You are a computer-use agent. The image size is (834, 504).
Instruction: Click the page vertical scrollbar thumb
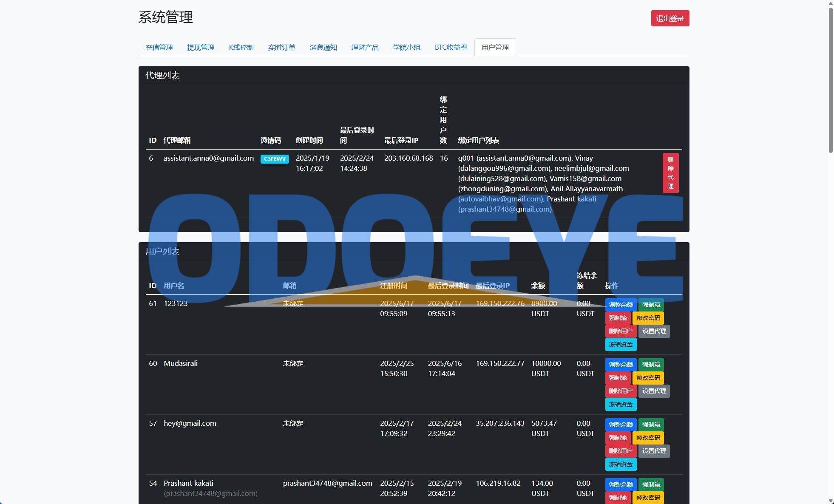click(x=831, y=80)
